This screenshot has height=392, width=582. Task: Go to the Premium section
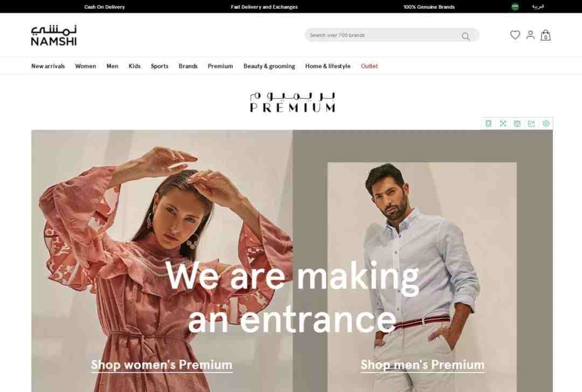220,66
